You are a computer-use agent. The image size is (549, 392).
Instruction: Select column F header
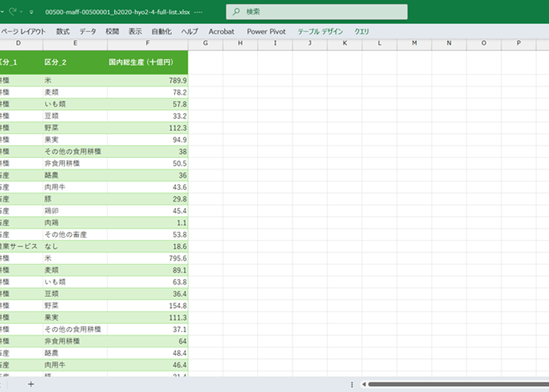pos(147,43)
